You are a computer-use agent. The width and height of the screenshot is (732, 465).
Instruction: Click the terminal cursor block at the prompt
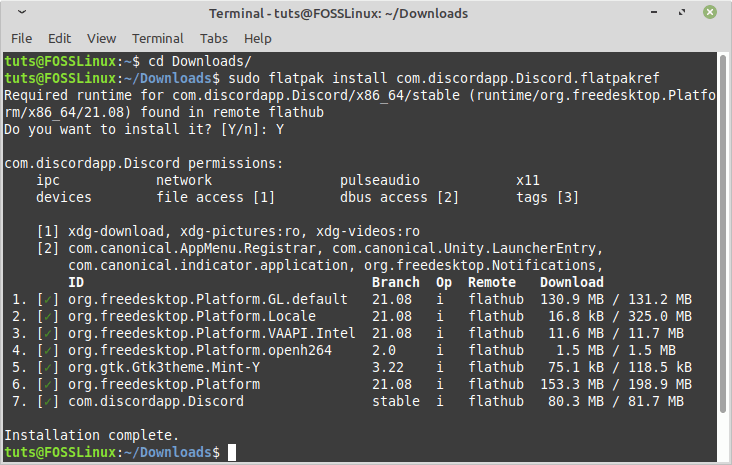tap(232, 452)
